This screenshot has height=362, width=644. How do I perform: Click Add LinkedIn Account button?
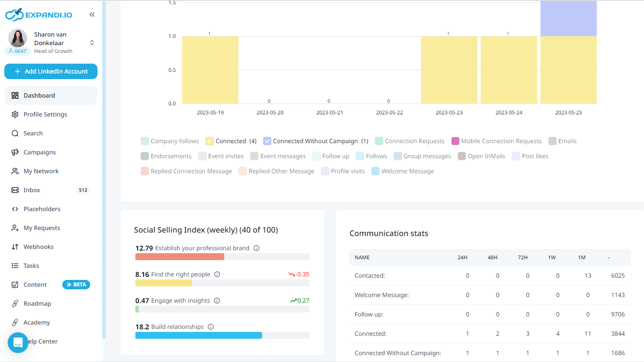click(51, 71)
